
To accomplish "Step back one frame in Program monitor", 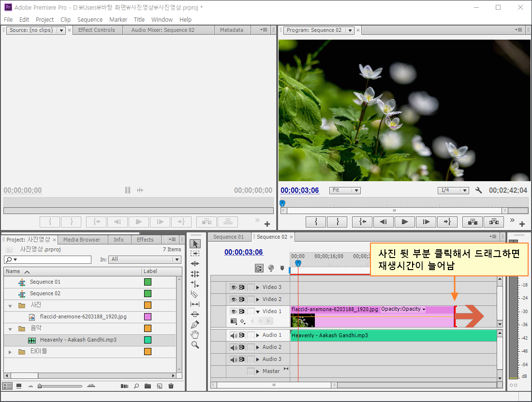I will (384, 222).
